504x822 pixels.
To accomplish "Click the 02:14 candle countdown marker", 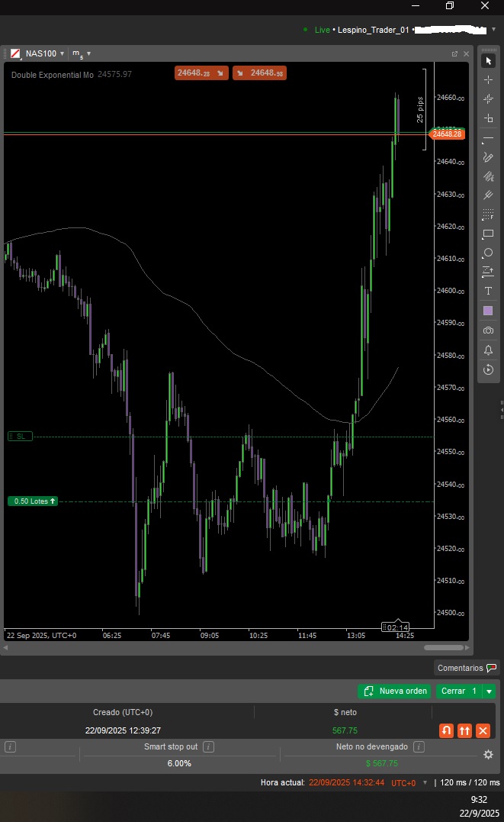I will click(396, 627).
